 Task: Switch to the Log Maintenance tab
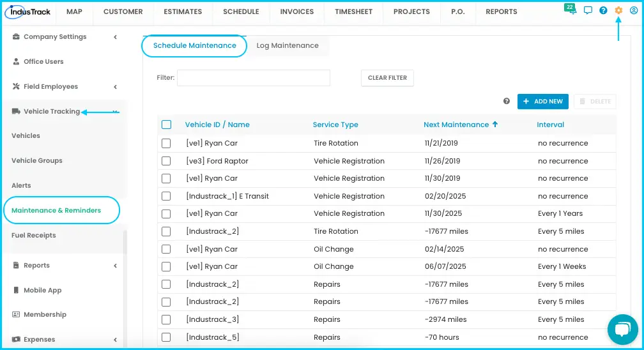tap(287, 45)
